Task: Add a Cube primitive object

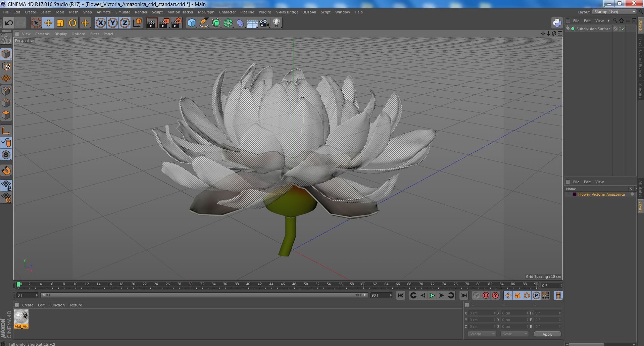Action: (192, 23)
